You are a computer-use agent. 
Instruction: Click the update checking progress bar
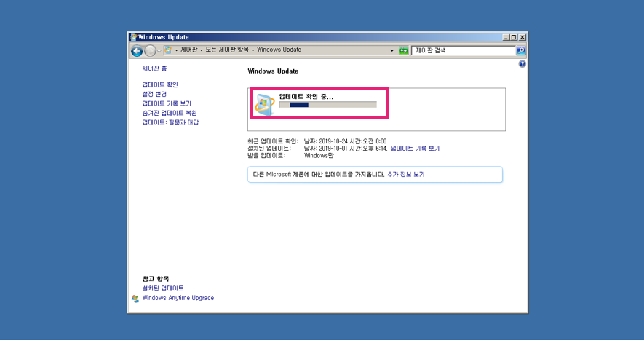(x=327, y=105)
